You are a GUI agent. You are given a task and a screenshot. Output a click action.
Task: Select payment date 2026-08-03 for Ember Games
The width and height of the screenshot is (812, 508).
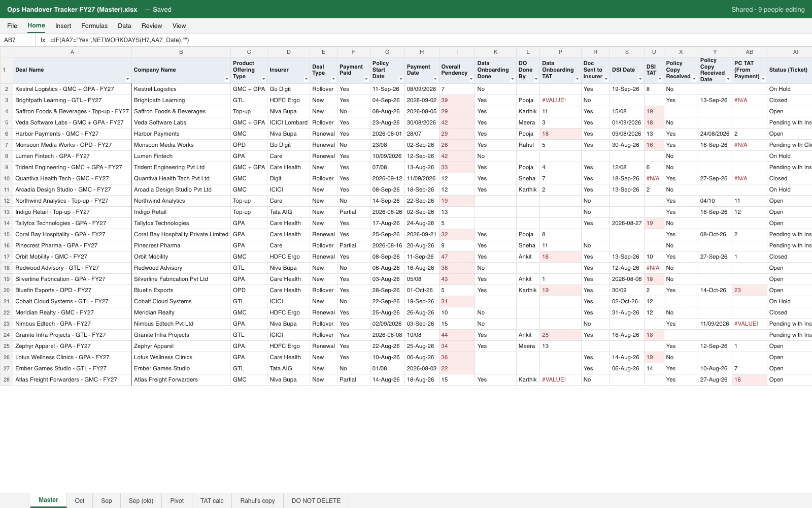pyautogui.click(x=422, y=368)
